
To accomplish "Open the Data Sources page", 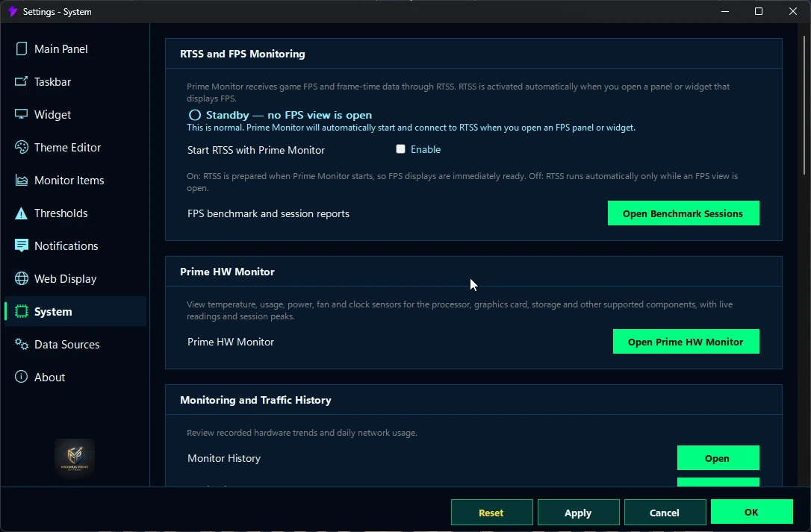I will click(x=75, y=344).
